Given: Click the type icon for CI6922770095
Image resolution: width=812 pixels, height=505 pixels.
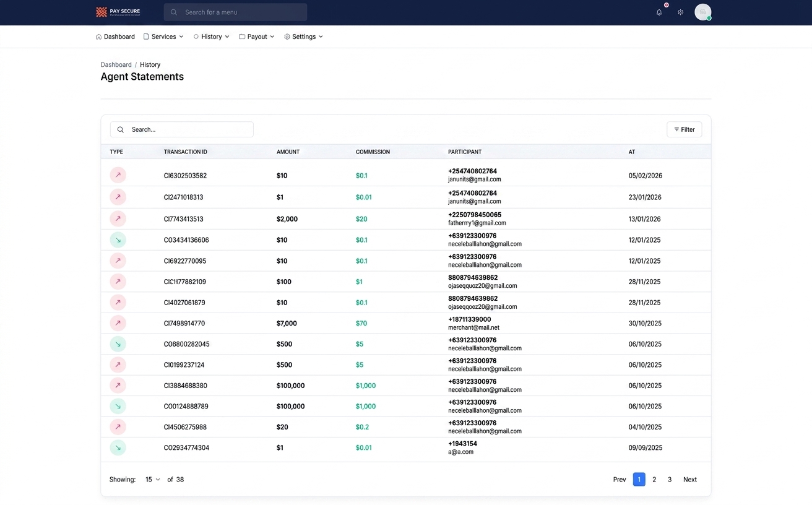Looking at the screenshot, I should [x=118, y=261].
